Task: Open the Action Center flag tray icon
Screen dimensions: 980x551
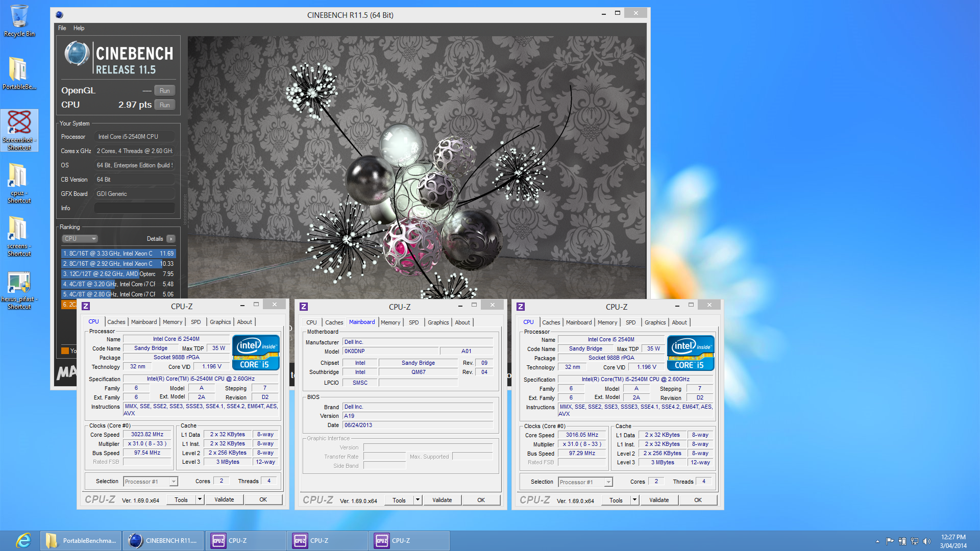Action: click(890, 541)
